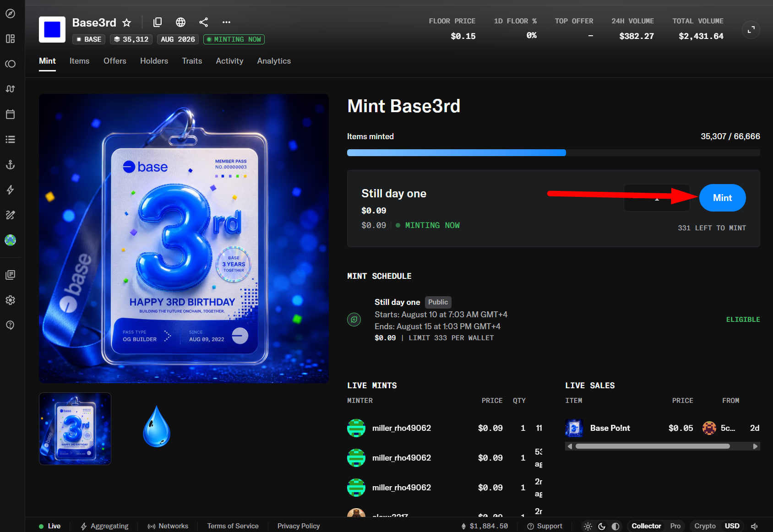Click the Live Sales scroll right arrow
The image size is (773, 532).
point(756,446)
